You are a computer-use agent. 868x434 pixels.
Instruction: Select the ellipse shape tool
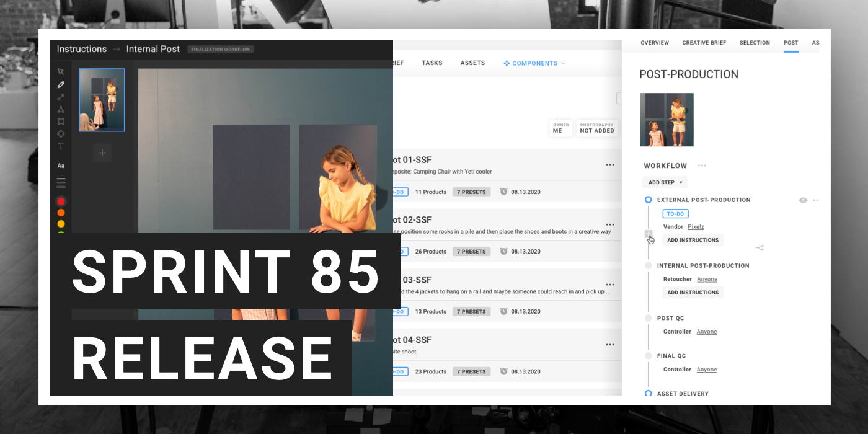point(61,134)
